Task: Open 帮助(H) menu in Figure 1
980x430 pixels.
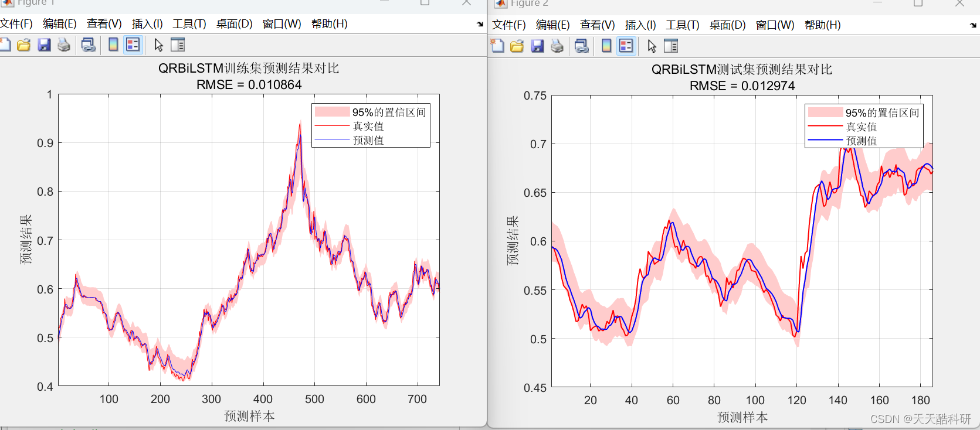Action: click(x=330, y=24)
